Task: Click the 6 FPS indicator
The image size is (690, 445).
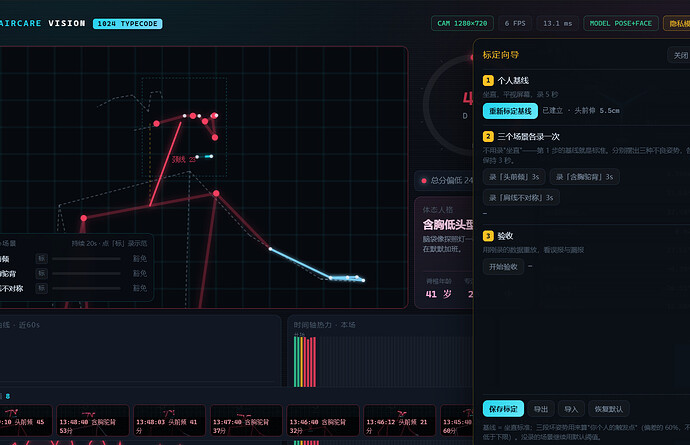Action: point(515,23)
